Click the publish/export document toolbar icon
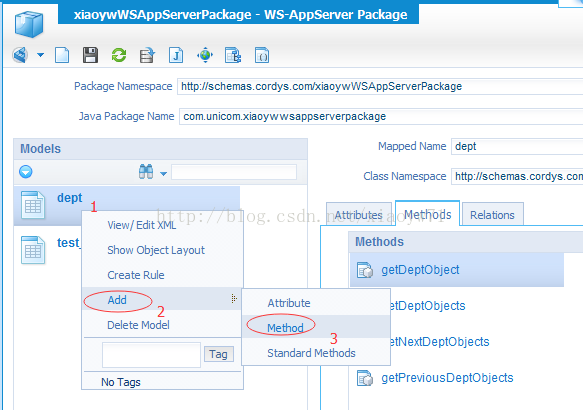The image size is (583, 410). [147, 55]
